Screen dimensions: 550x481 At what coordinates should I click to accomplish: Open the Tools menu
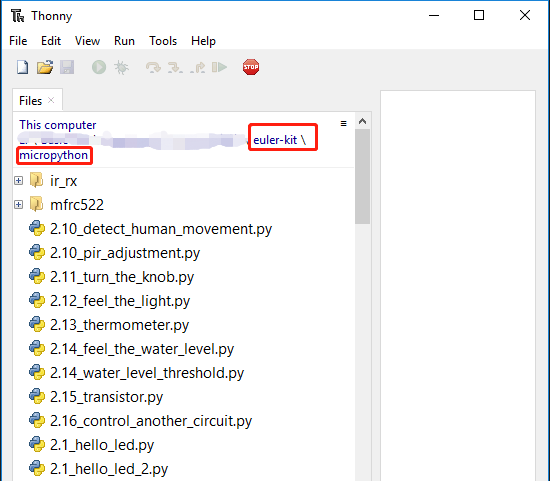click(x=163, y=41)
